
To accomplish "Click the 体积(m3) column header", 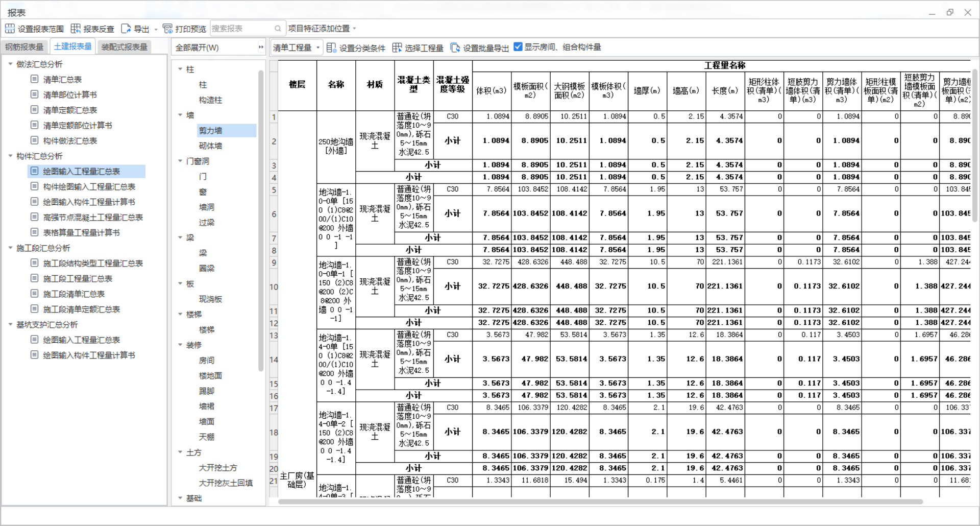I will pos(491,91).
